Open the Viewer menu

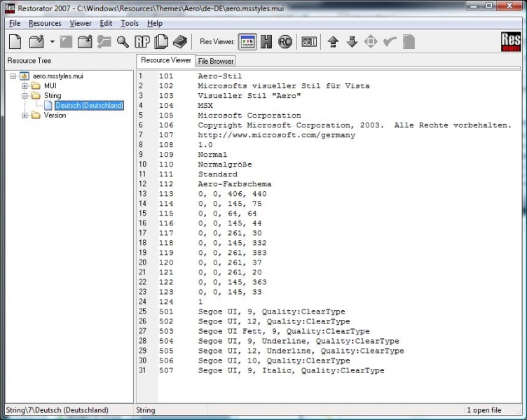click(81, 24)
